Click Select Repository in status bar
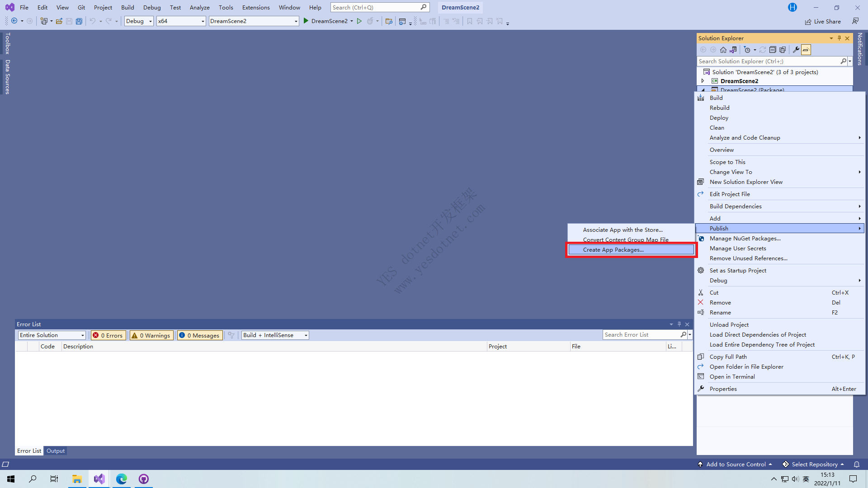 814,464
